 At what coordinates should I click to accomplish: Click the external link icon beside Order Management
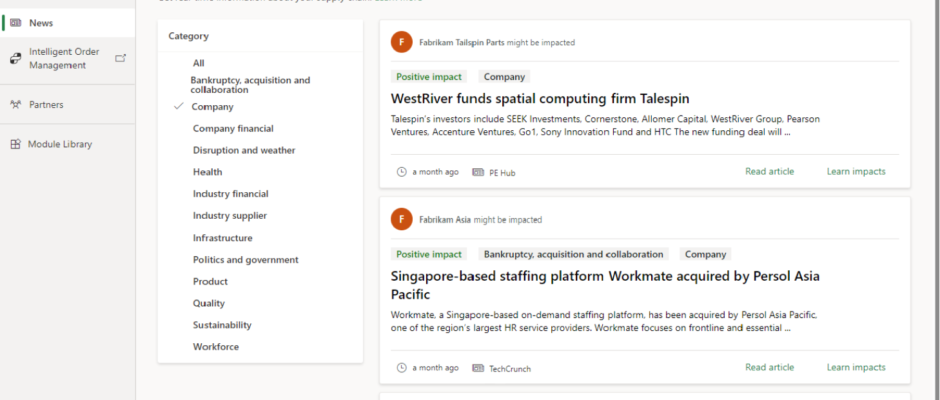[120, 58]
